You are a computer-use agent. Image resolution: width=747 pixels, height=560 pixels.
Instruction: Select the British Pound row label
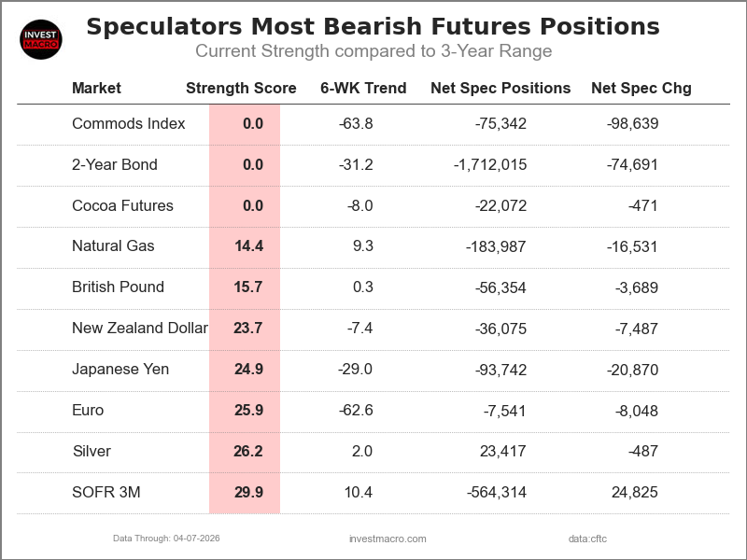[x=118, y=287]
